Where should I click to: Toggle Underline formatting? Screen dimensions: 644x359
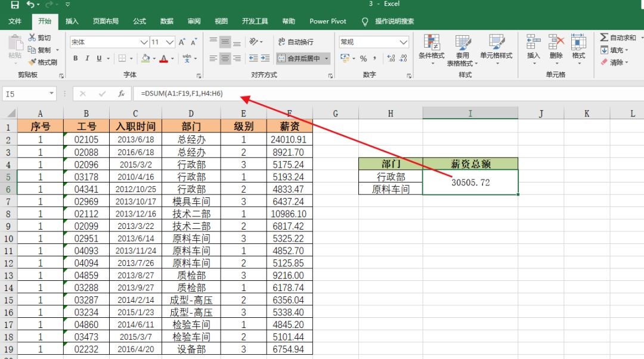coord(99,58)
